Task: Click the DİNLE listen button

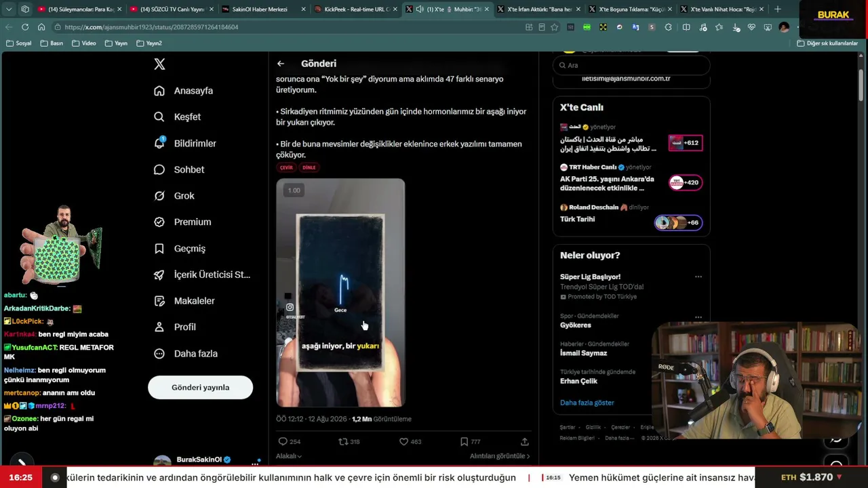Action: click(309, 167)
